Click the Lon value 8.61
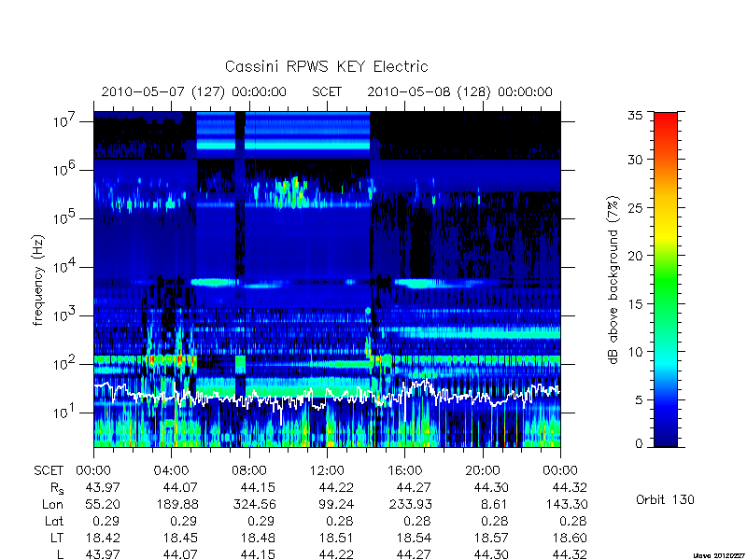Image resolution: width=747 pixels, height=560 pixels. point(493,504)
